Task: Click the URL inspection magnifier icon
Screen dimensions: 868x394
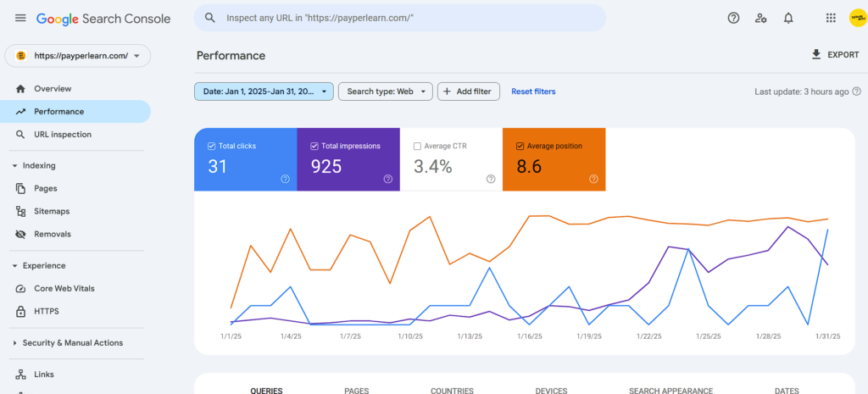Action: coord(20,135)
